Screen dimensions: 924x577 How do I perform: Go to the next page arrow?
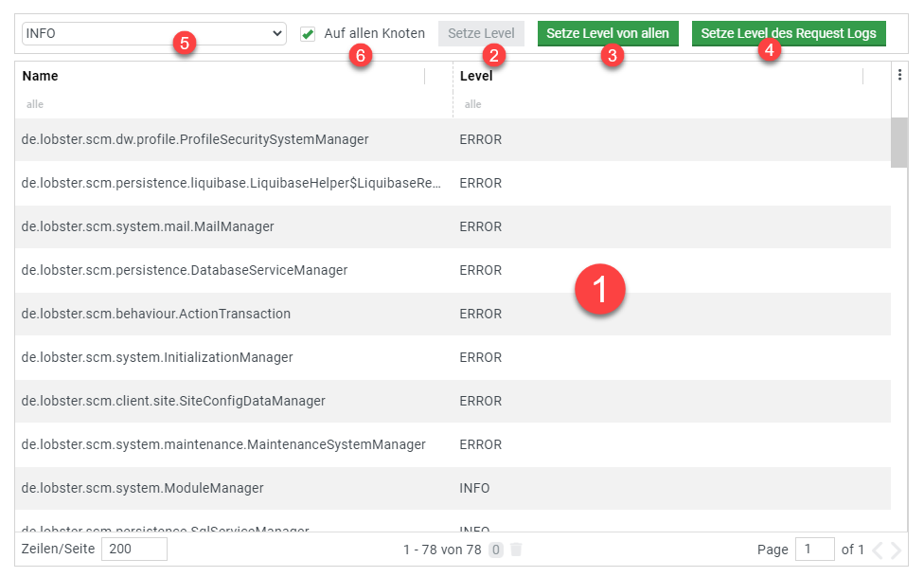point(895,550)
